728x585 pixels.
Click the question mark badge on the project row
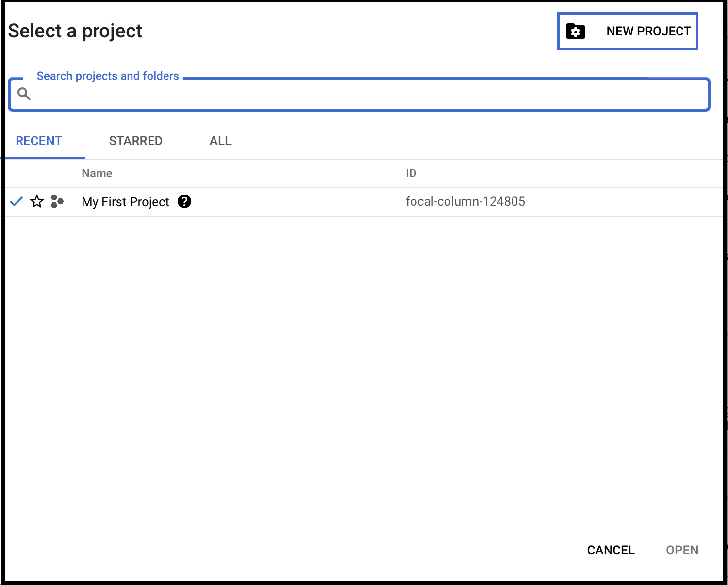point(184,202)
